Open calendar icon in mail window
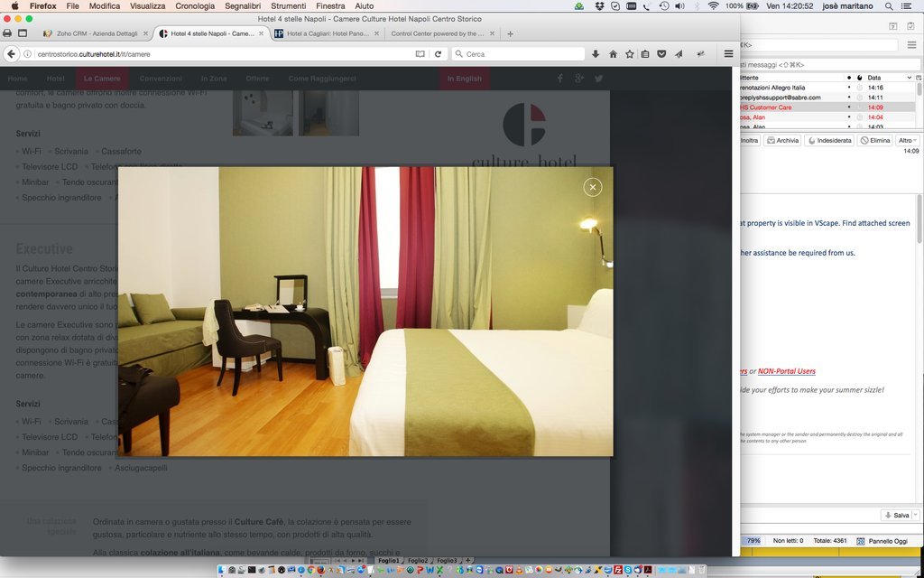Viewport: 924px width, 578px height. [893, 26]
